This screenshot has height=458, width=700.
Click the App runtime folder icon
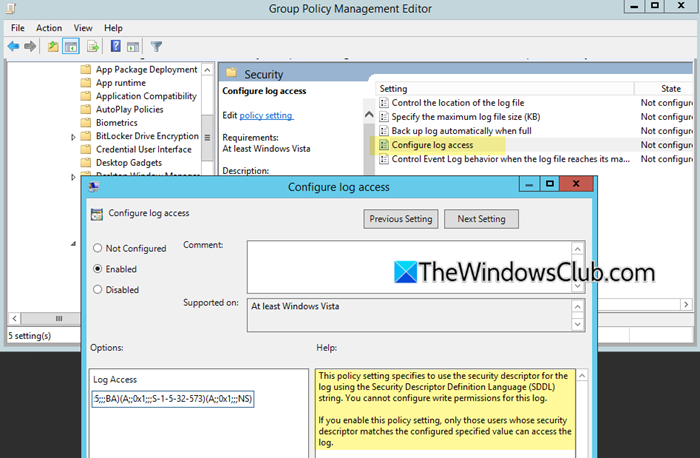click(x=86, y=83)
